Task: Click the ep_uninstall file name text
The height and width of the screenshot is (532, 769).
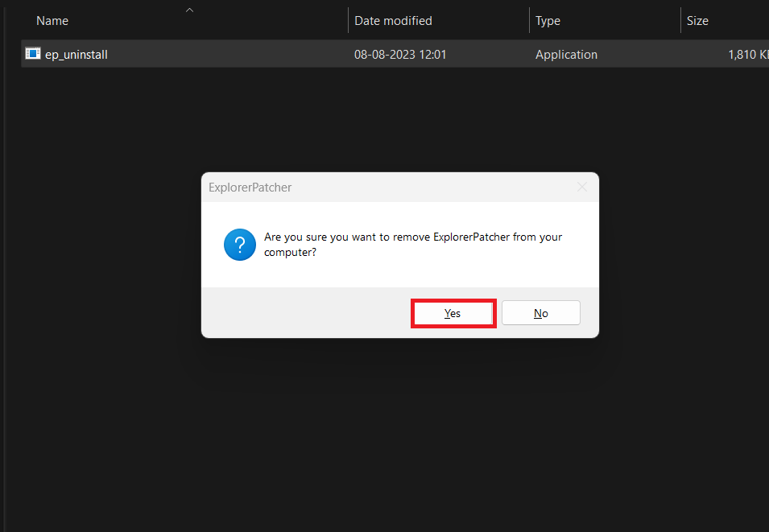Action: (76, 54)
